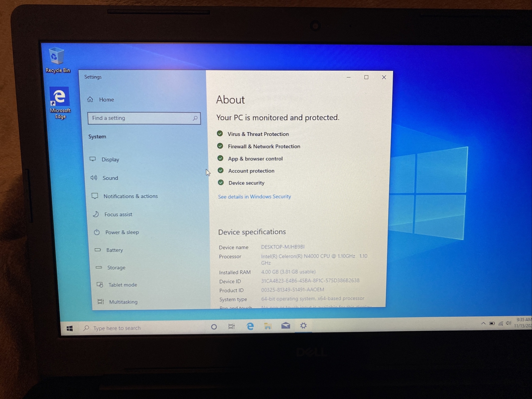This screenshot has width=532, height=399.
Task: Open Multitasking settings
Action: 117,302
